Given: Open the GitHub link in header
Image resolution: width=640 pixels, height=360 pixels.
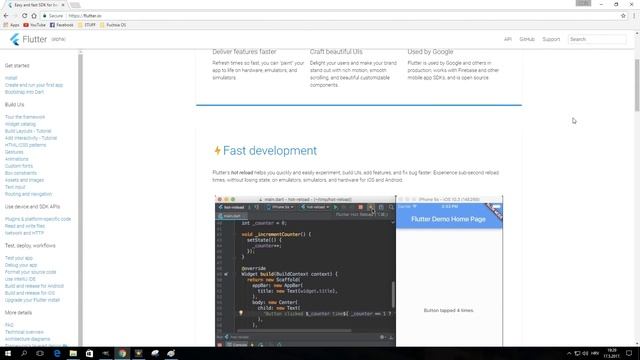Looking at the screenshot, I should (527, 39).
